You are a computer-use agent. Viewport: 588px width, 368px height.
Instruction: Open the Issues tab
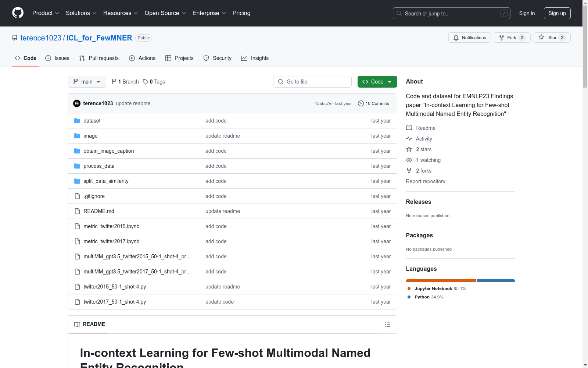click(x=57, y=58)
